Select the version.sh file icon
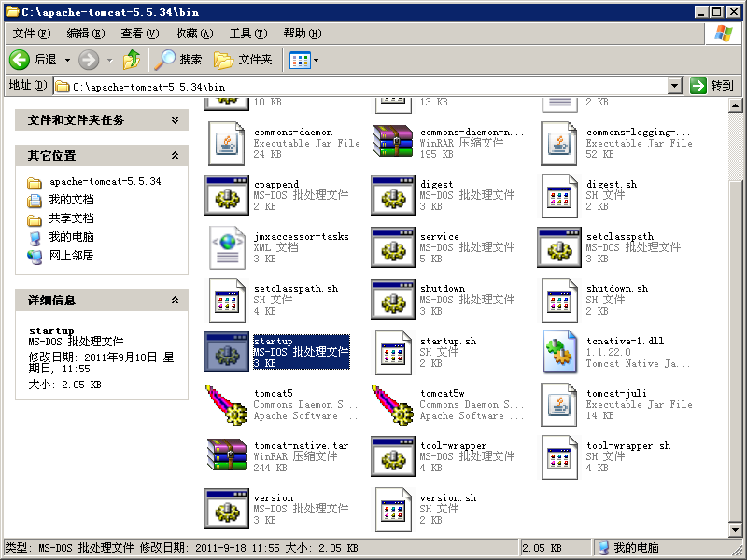The width and height of the screenshot is (747, 560). (393, 510)
